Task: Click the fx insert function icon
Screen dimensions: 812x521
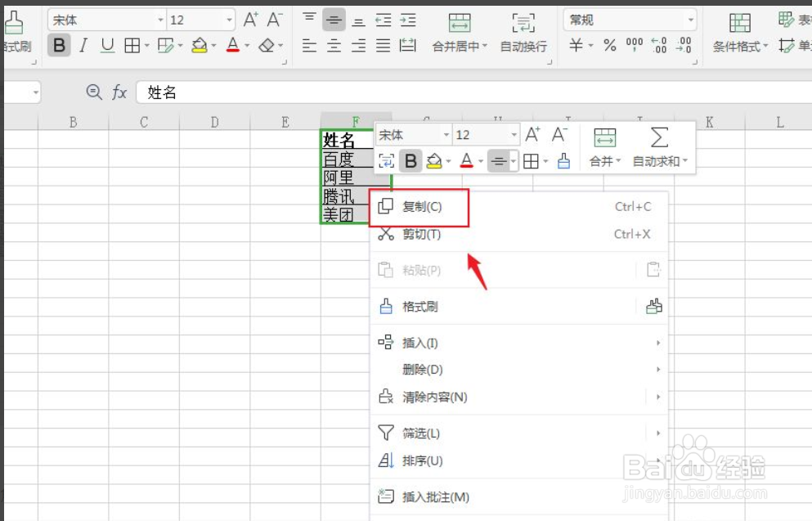Action: (x=119, y=92)
